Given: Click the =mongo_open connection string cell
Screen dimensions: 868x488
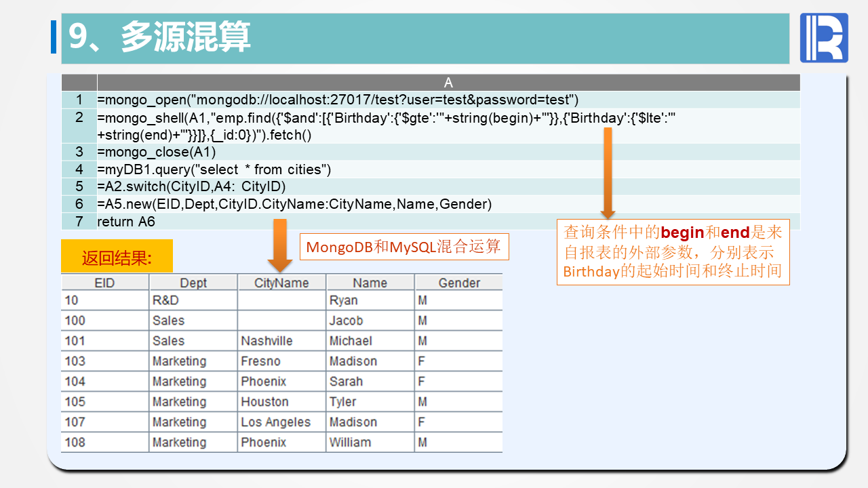Looking at the screenshot, I should 448,100.
